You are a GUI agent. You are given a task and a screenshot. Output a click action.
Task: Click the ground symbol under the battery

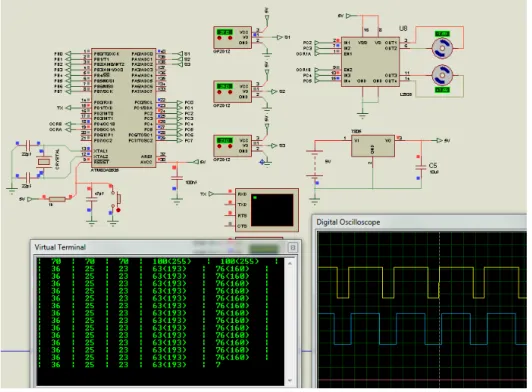click(315, 202)
